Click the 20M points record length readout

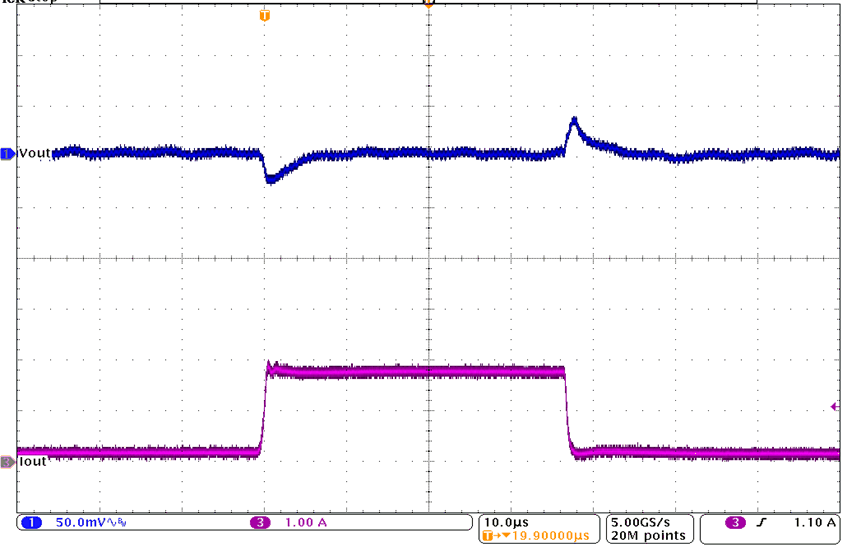(x=648, y=536)
